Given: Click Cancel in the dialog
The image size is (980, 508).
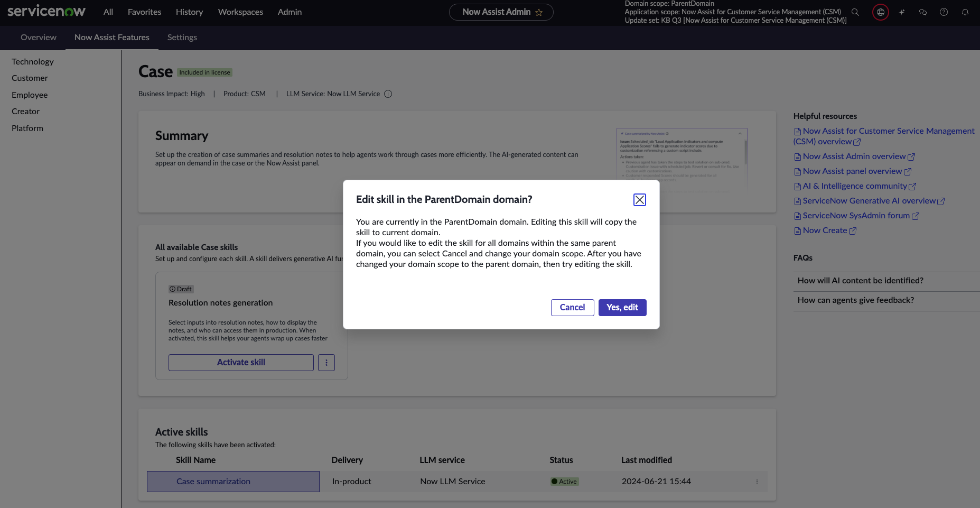Looking at the screenshot, I should coord(573,308).
